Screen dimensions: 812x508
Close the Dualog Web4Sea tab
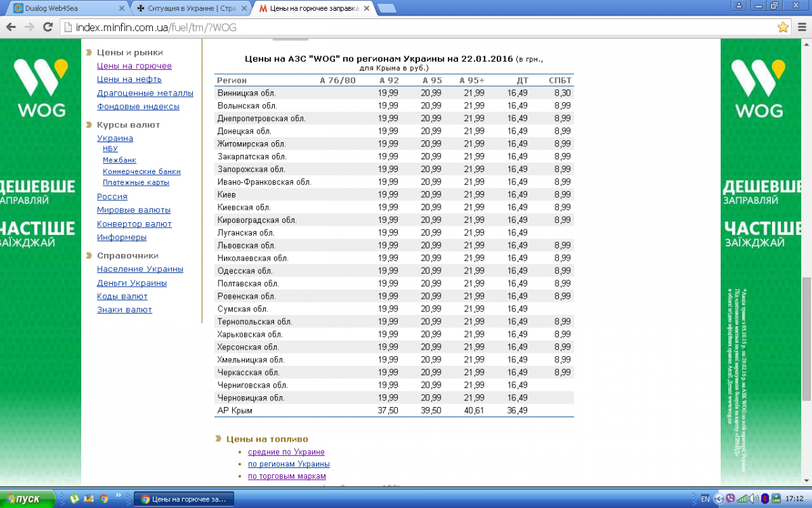point(122,9)
